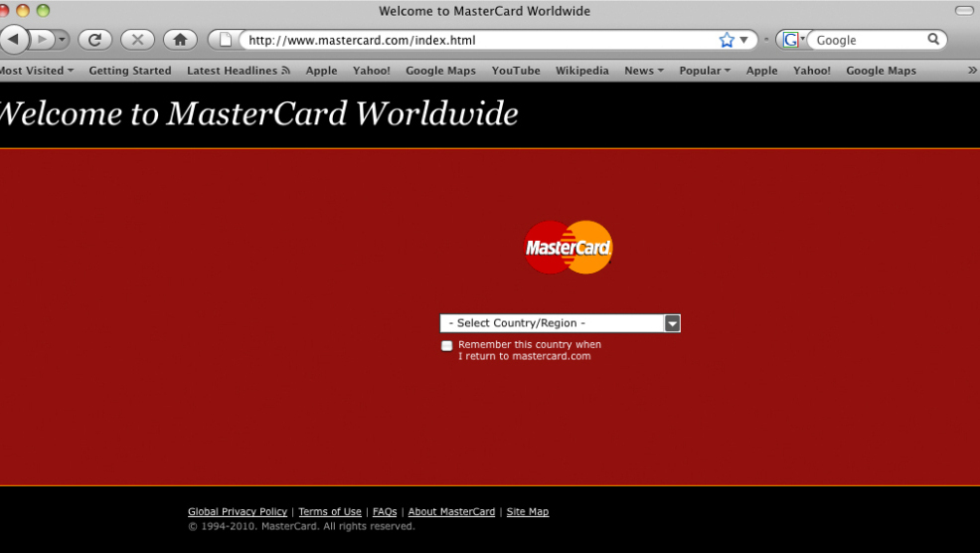Expand the News bookmarks folder
Screen dimensions: 980x553
point(644,71)
